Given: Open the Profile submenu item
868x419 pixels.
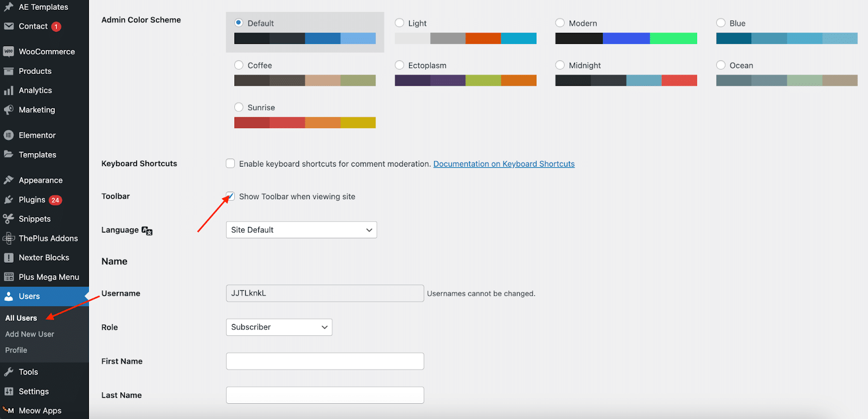Looking at the screenshot, I should click(x=16, y=350).
